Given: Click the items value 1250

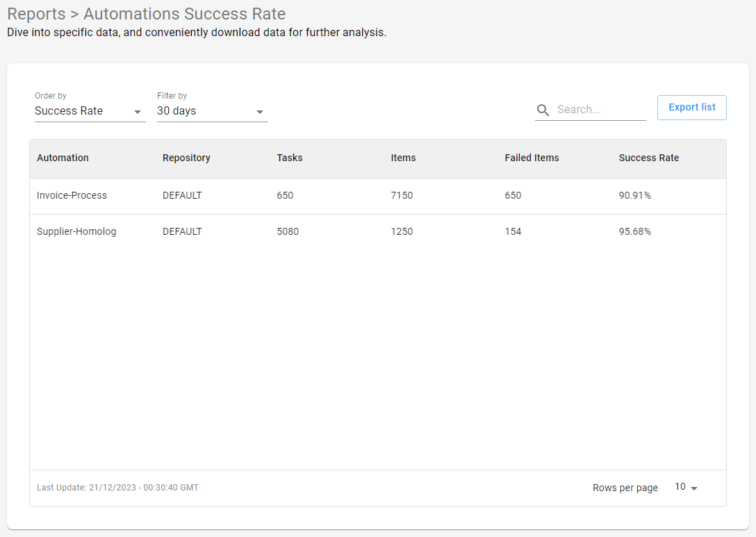Looking at the screenshot, I should coord(402,231).
